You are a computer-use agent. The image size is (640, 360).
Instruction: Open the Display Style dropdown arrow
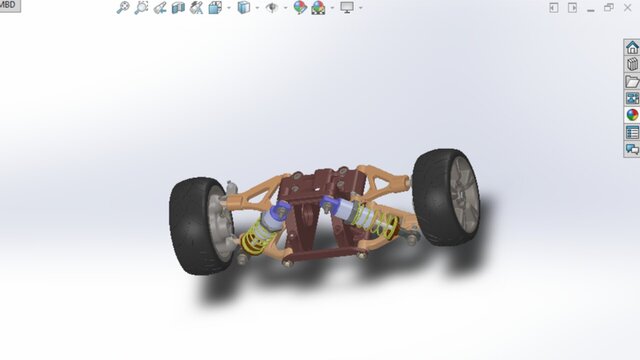pos(257,8)
